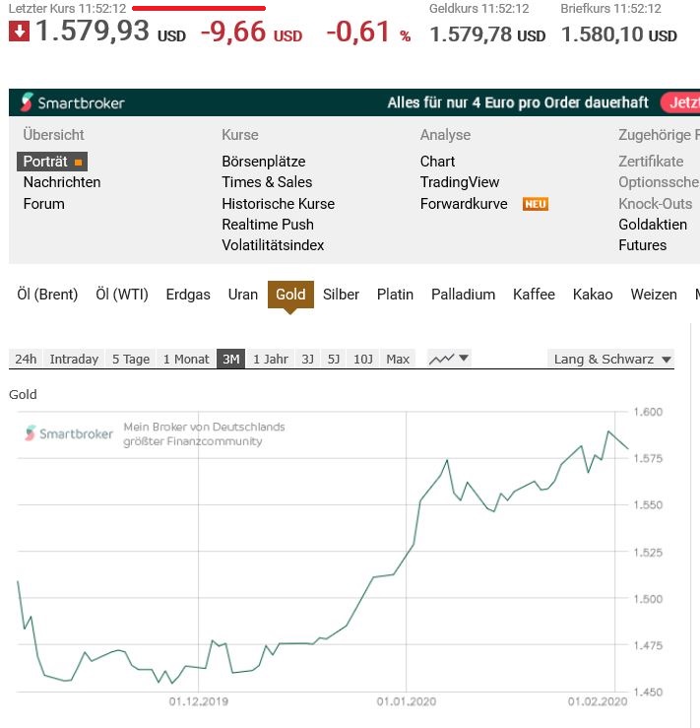The width and height of the screenshot is (700, 728).
Task: Switch to the Silber commodity tab
Action: (341, 295)
